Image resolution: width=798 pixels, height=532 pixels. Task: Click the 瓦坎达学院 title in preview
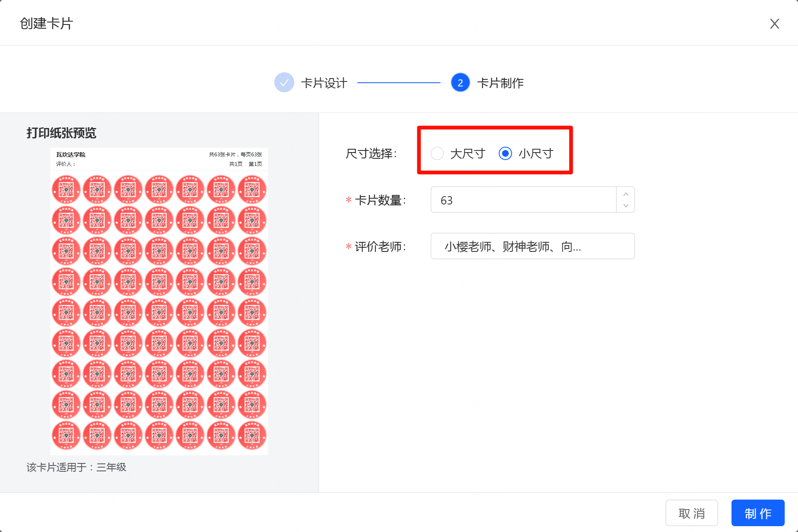[71, 155]
